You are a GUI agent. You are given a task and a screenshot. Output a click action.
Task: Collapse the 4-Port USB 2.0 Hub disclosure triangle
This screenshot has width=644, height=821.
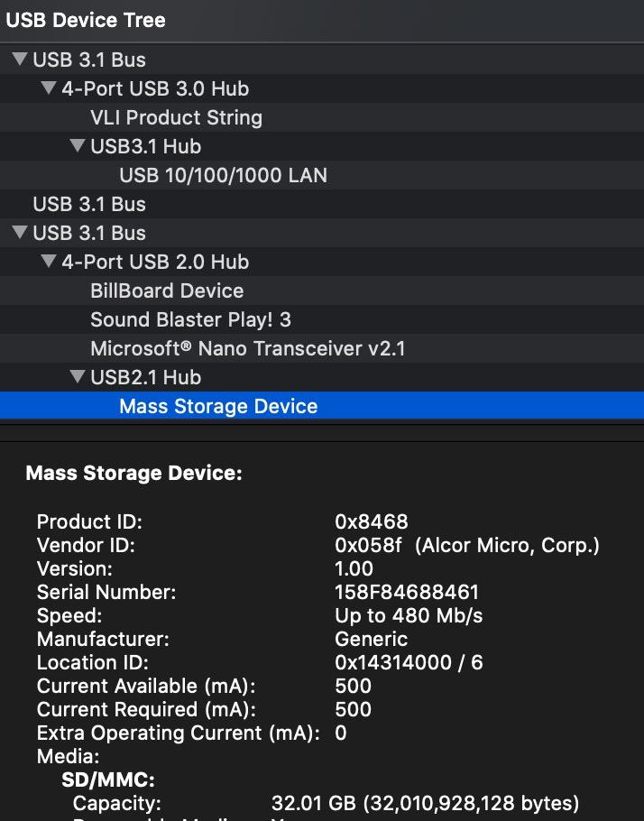pos(49,262)
